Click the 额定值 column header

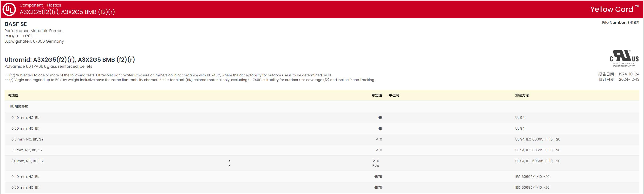[x=377, y=95]
